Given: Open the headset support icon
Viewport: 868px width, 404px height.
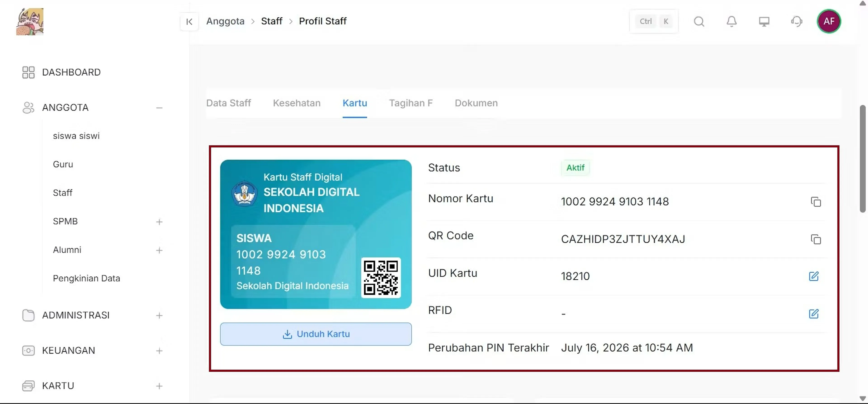Looking at the screenshot, I should 797,21.
